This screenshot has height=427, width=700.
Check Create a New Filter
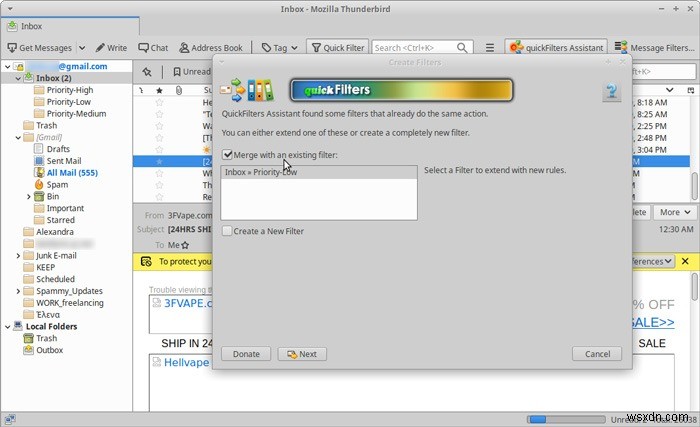(x=227, y=231)
